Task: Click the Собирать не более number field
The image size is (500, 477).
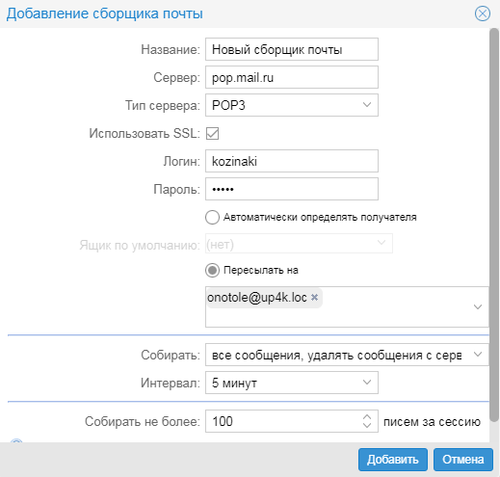Action: tap(283, 421)
